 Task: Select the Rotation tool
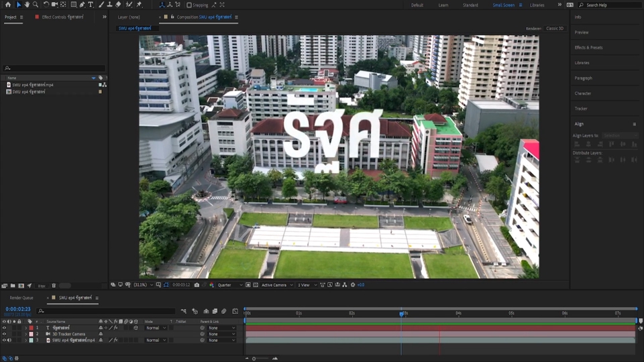46,5
